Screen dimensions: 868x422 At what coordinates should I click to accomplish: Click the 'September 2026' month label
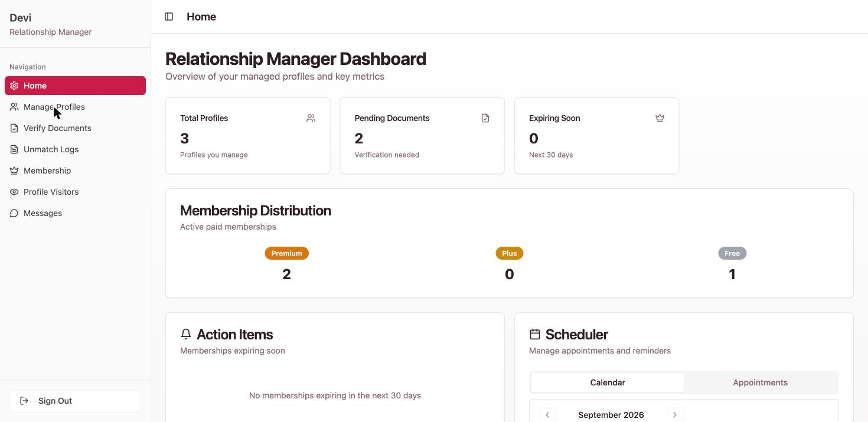point(611,415)
